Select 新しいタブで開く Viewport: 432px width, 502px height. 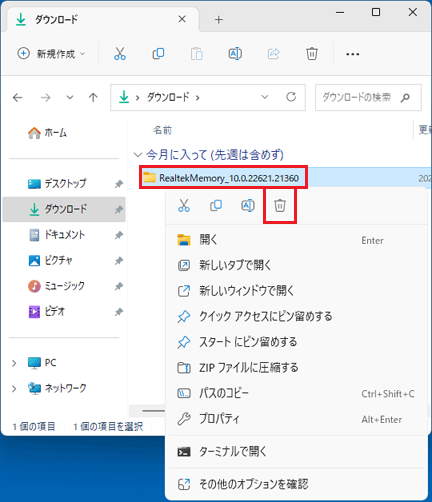pyautogui.click(x=296, y=265)
